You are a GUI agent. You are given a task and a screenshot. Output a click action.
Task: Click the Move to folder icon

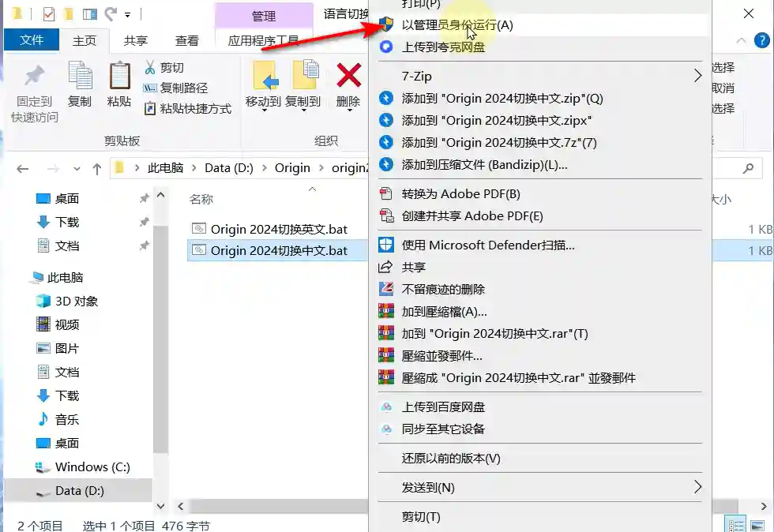point(265,76)
